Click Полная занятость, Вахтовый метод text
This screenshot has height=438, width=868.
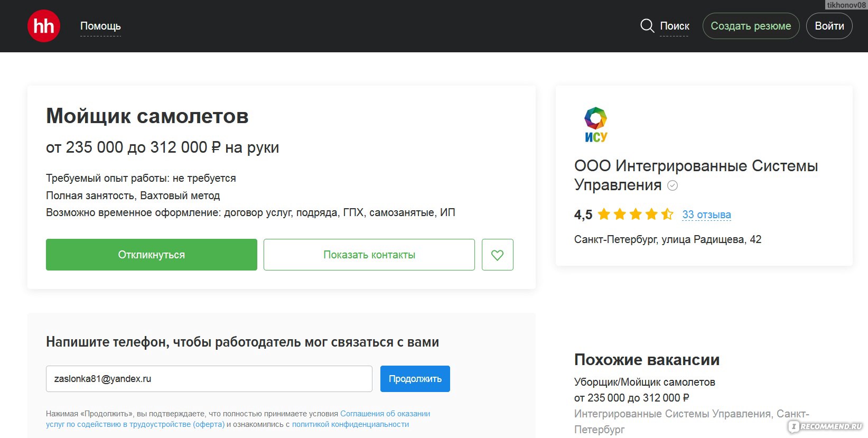[133, 195]
